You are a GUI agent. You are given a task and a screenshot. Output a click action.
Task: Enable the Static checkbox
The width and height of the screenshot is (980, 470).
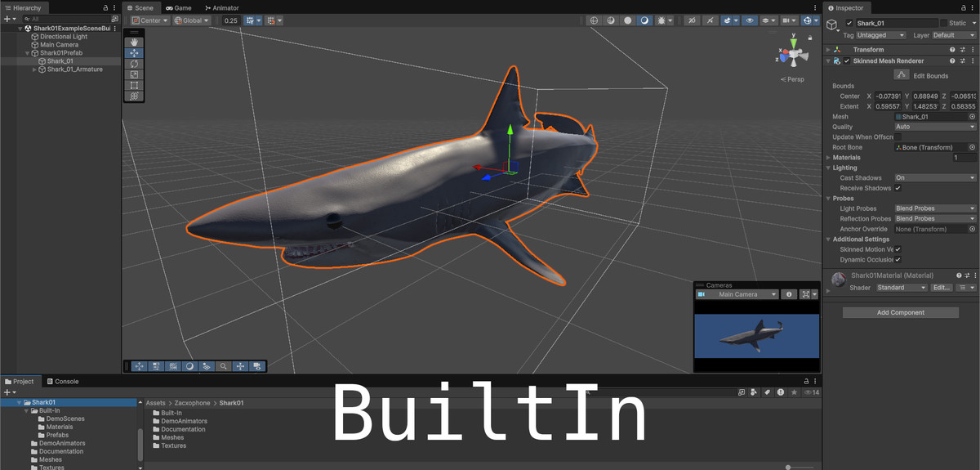coord(943,23)
